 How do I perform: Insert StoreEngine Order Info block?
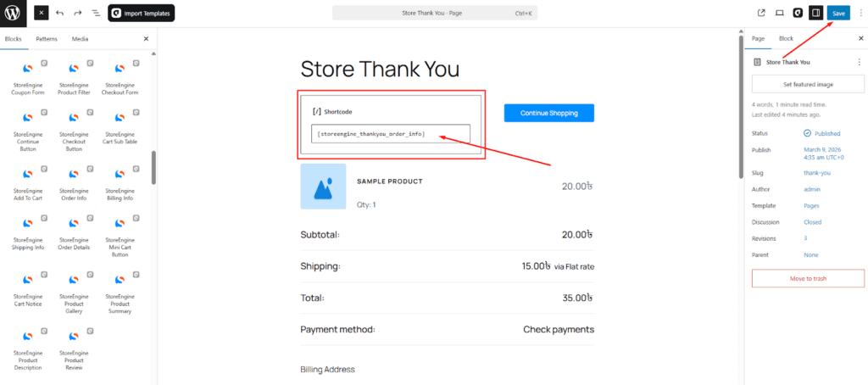coord(74,183)
